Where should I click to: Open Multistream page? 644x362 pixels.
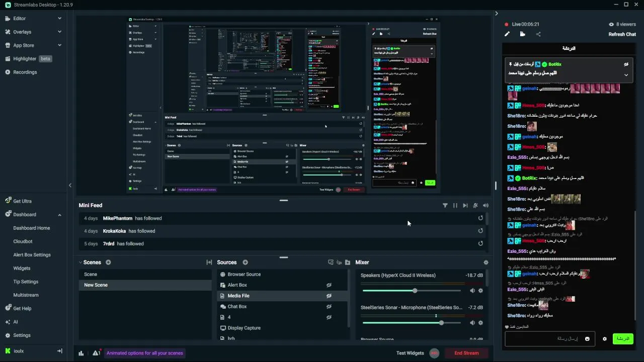(x=26, y=295)
